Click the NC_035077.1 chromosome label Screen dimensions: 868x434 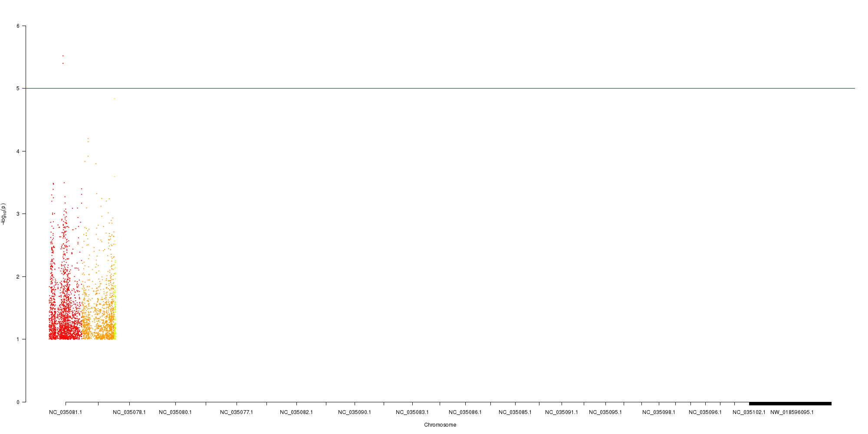click(237, 412)
